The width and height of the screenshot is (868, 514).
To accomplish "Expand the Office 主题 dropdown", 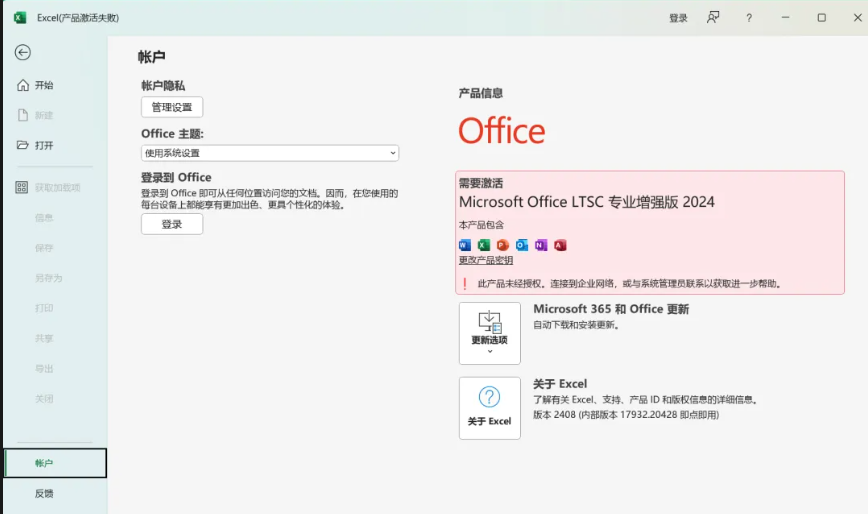I will 270,153.
